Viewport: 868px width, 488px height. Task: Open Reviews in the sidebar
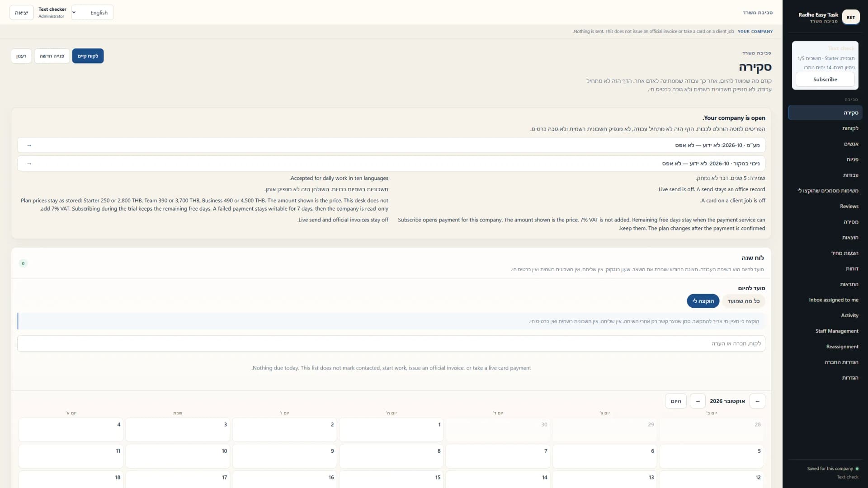pyautogui.click(x=825, y=206)
